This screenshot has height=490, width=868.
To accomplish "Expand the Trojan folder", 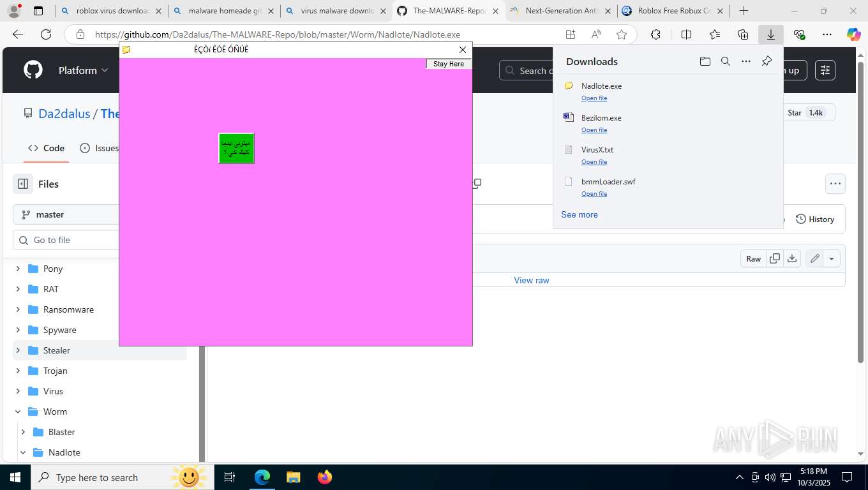I will (x=18, y=371).
